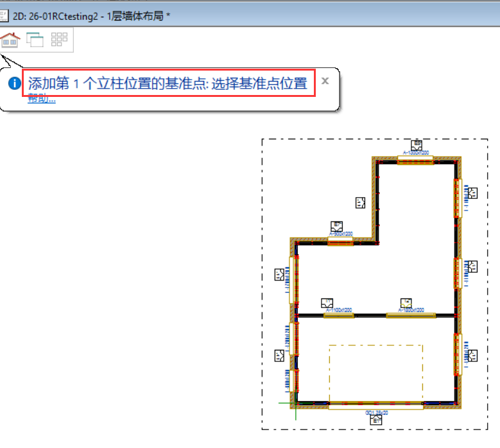500x448 pixels.
Task: Click the cascading windows icon in the toolbar
Action: point(35,40)
